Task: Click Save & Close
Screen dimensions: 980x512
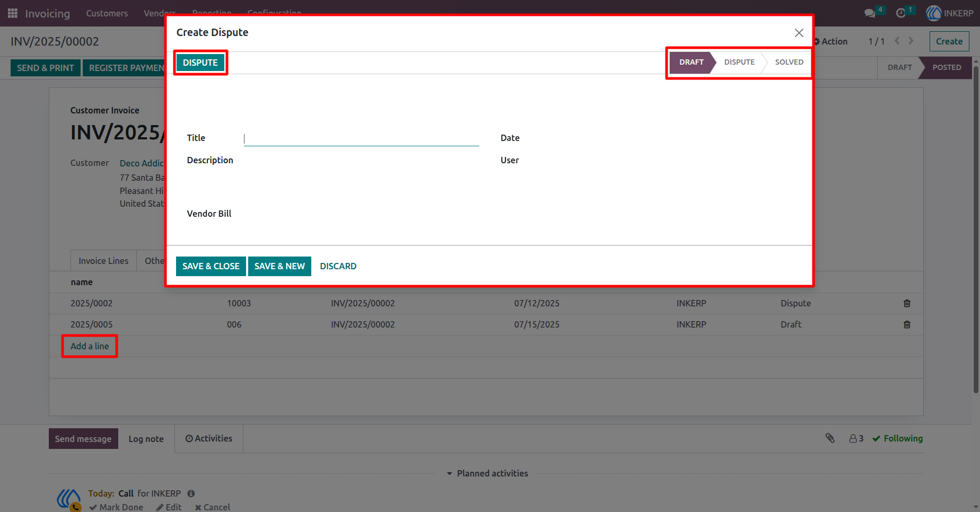Action: tap(211, 266)
